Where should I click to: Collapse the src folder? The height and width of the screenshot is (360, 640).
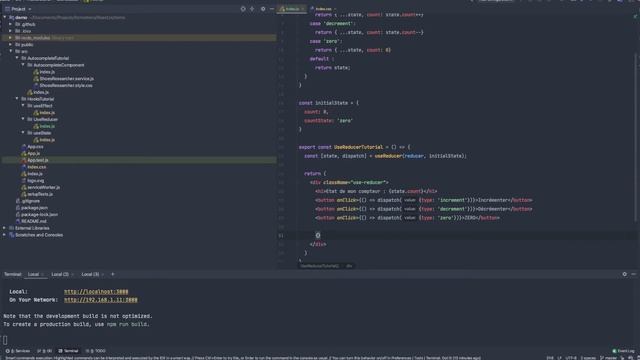[x=11, y=51]
